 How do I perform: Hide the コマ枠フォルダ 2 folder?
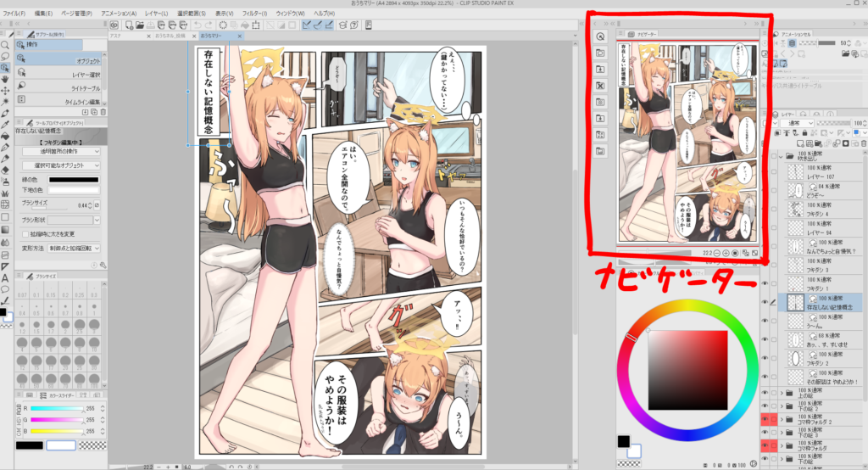[x=765, y=420]
